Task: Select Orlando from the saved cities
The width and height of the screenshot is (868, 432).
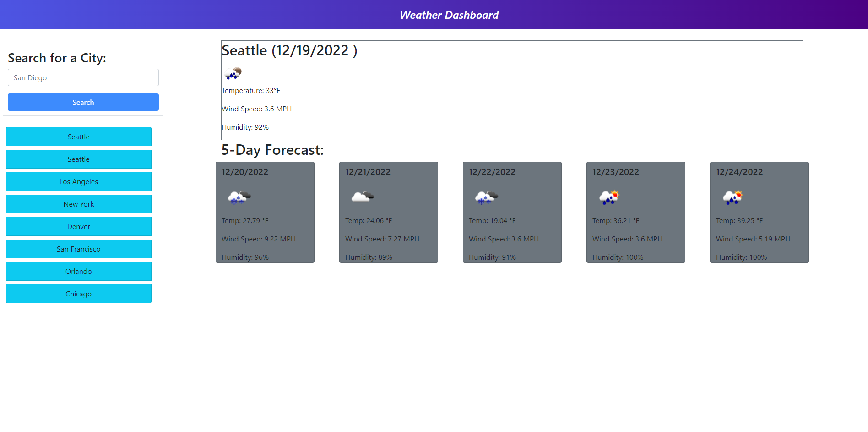Action: pyautogui.click(x=78, y=271)
